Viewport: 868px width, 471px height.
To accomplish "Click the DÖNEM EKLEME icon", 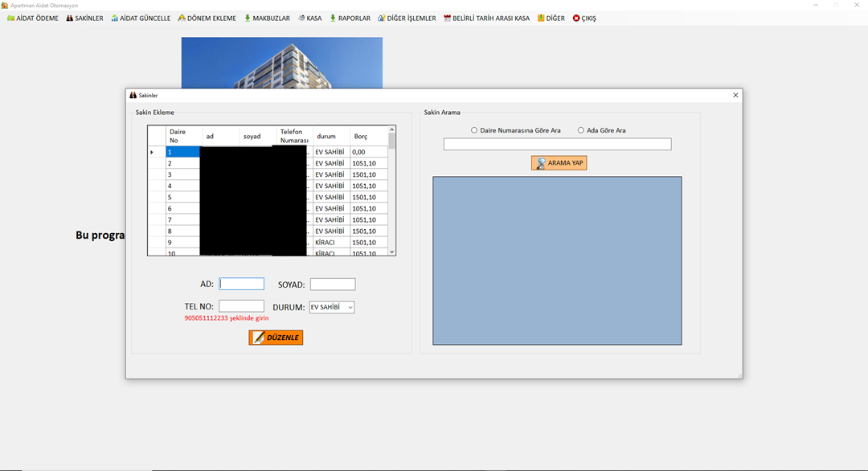I will [x=182, y=18].
